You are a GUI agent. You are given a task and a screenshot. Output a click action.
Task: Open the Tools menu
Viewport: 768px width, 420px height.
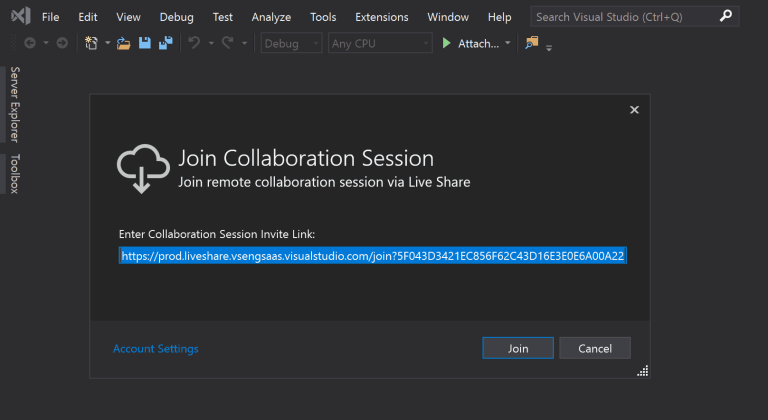323,17
